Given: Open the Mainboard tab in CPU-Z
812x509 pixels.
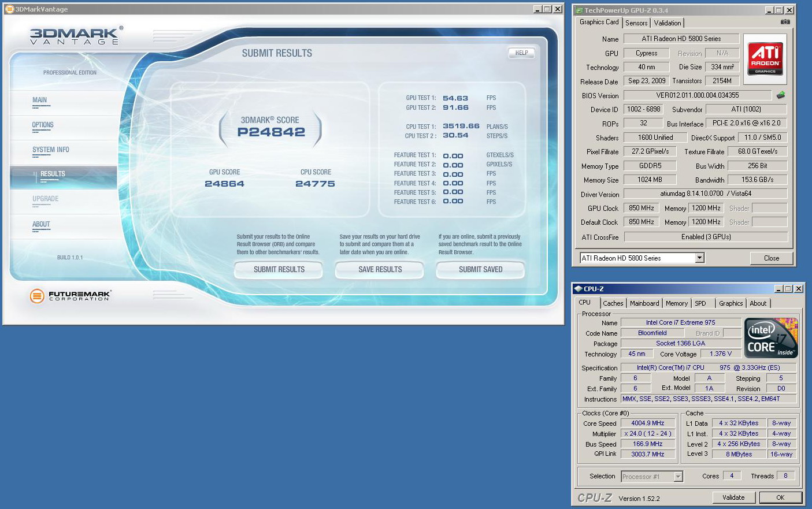Looking at the screenshot, I should pyautogui.click(x=644, y=303).
